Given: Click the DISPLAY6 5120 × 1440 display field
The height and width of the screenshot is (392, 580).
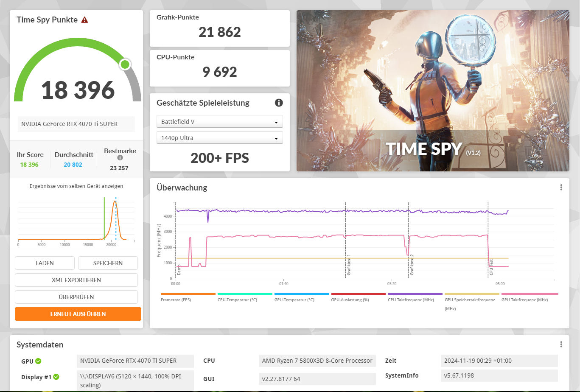Looking at the screenshot, I should point(135,381).
